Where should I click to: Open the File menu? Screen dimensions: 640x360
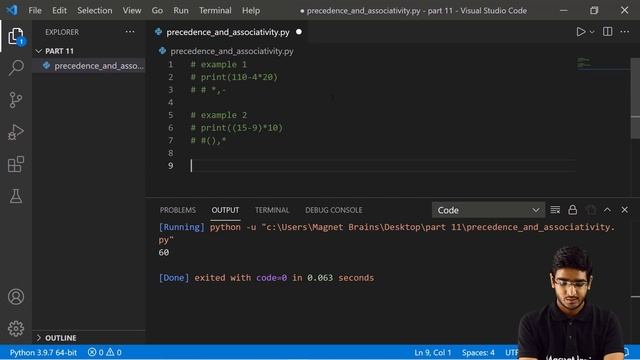click(x=35, y=11)
